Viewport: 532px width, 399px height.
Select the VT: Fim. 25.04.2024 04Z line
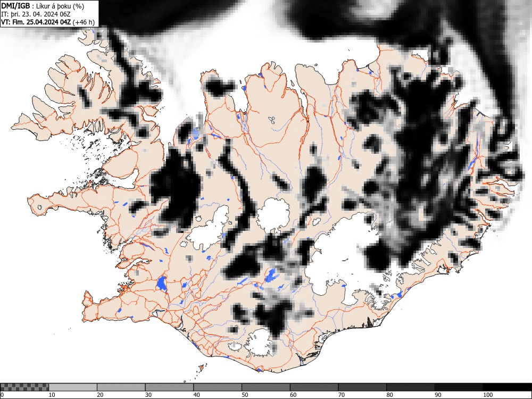[x=36, y=22]
